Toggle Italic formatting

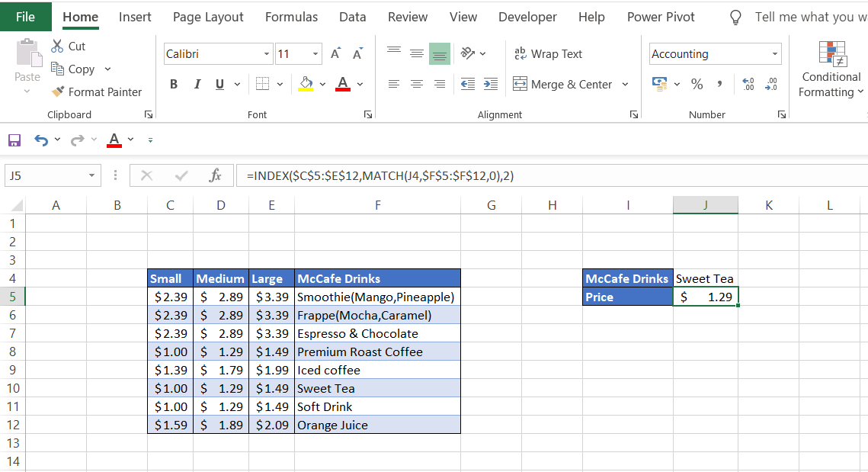pos(197,84)
